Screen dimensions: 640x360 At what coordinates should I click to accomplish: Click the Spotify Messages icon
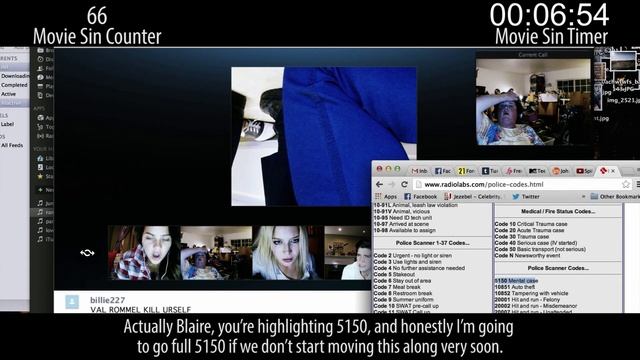pyautogui.click(x=40, y=77)
